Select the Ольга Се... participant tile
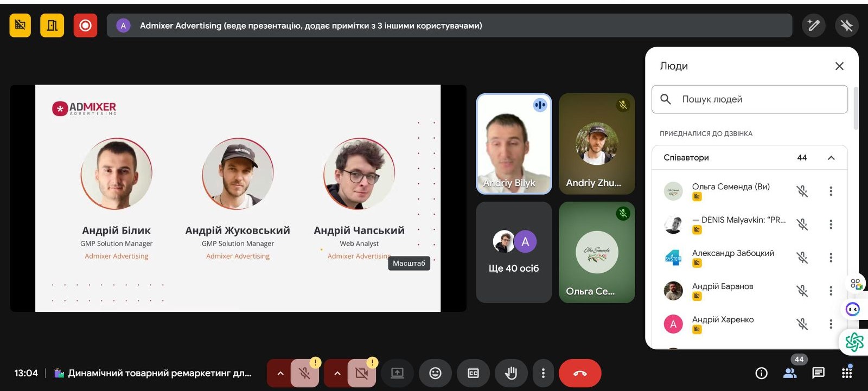 597,252
